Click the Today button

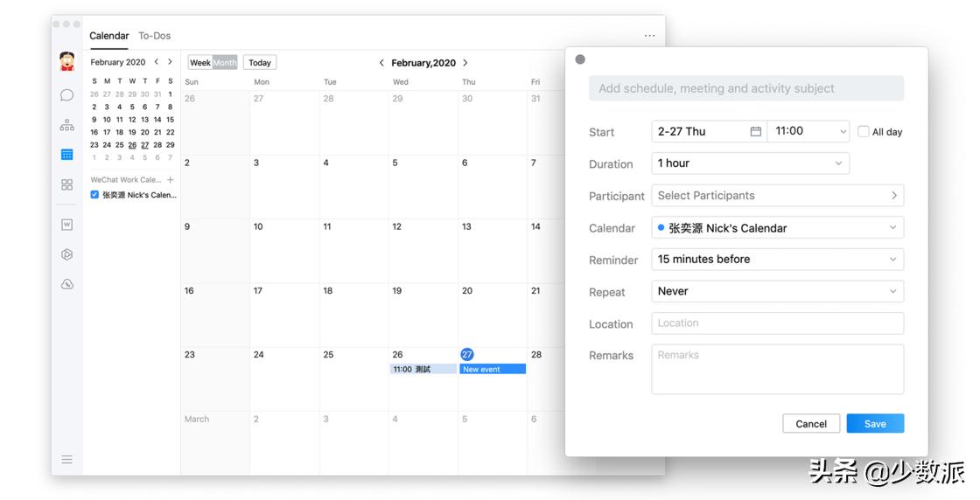tap(259, 62)
